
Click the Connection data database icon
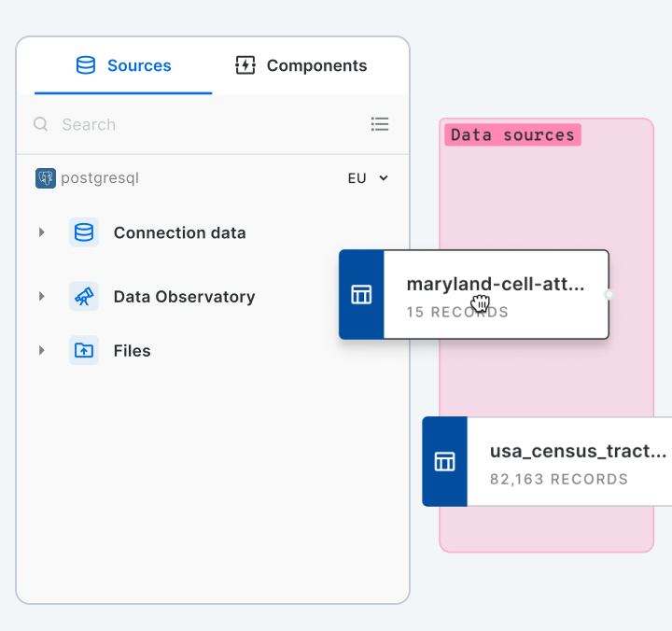pos(84,232)
